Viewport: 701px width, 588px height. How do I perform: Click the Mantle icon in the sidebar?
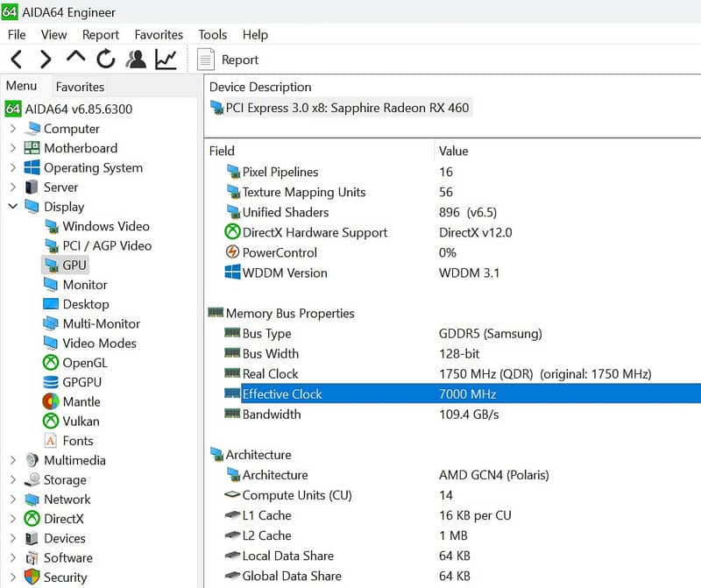(51, 401)
